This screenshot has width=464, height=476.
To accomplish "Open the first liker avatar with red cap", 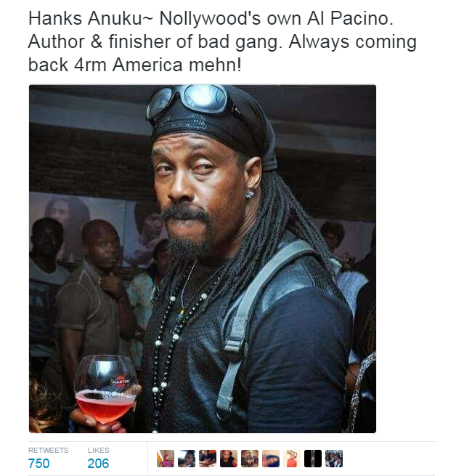I will click(x=166, y=459).
